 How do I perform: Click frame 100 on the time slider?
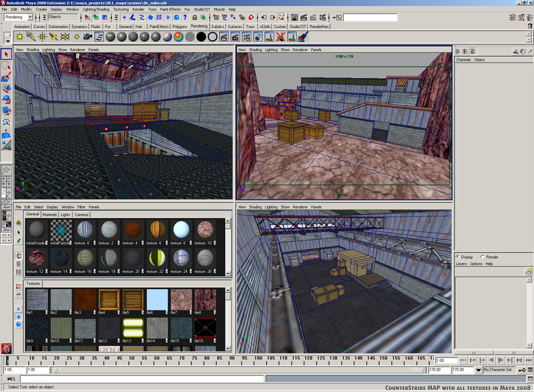(258, 361)
